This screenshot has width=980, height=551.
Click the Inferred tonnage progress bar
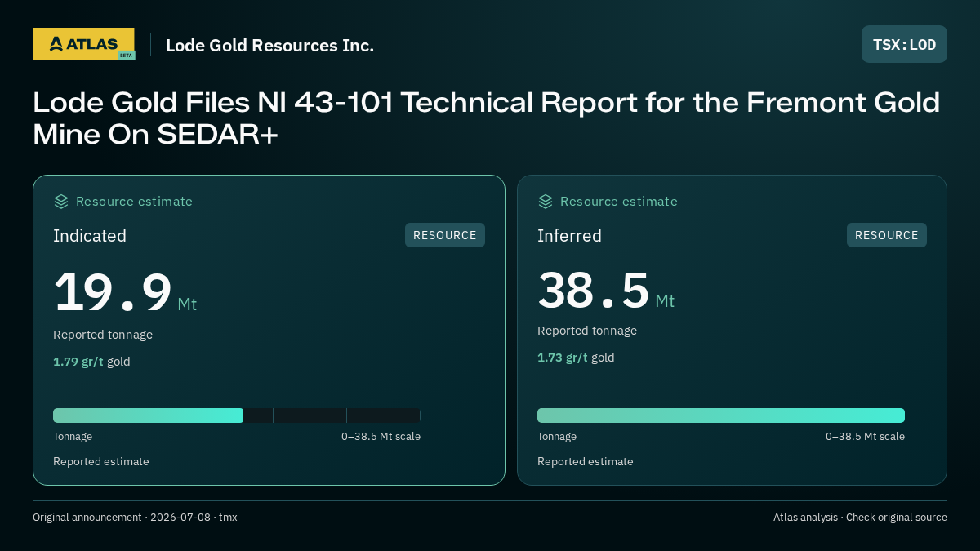[x=721, y=415]
